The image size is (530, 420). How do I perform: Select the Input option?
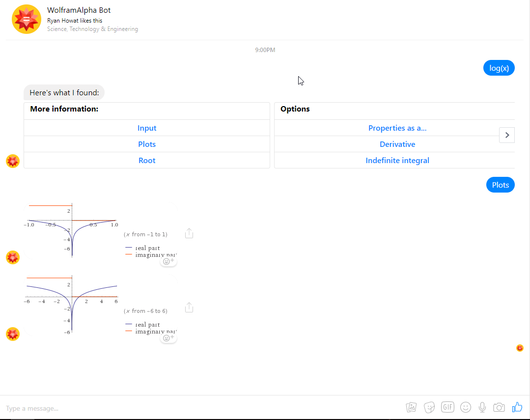(x=147, y=128)
